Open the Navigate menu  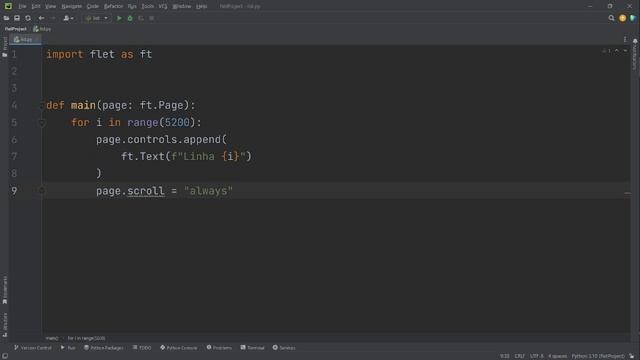tap(71, 7)
